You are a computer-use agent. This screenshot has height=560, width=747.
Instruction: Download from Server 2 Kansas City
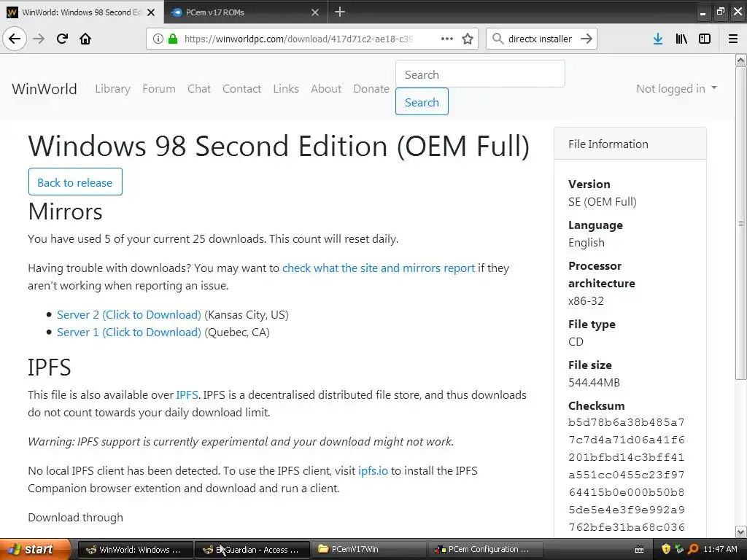click(x=128, y=315)
